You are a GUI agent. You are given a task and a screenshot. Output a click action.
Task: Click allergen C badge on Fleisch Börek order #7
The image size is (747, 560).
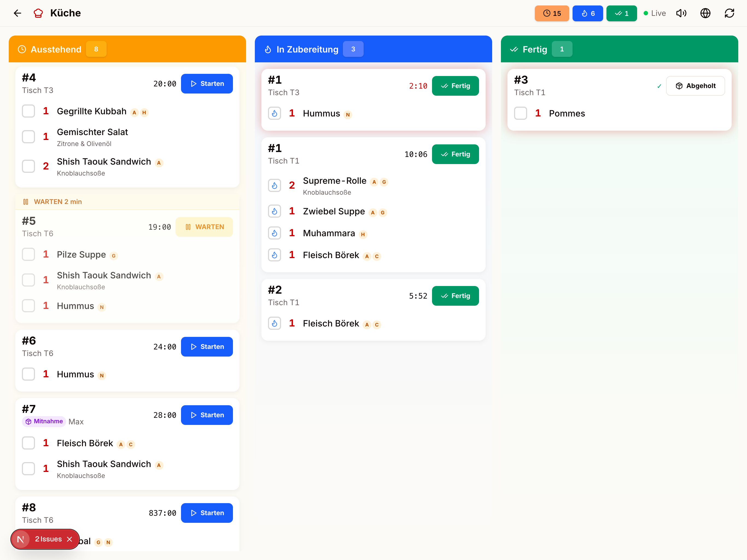pyautogui.click(x=131, y=444)
